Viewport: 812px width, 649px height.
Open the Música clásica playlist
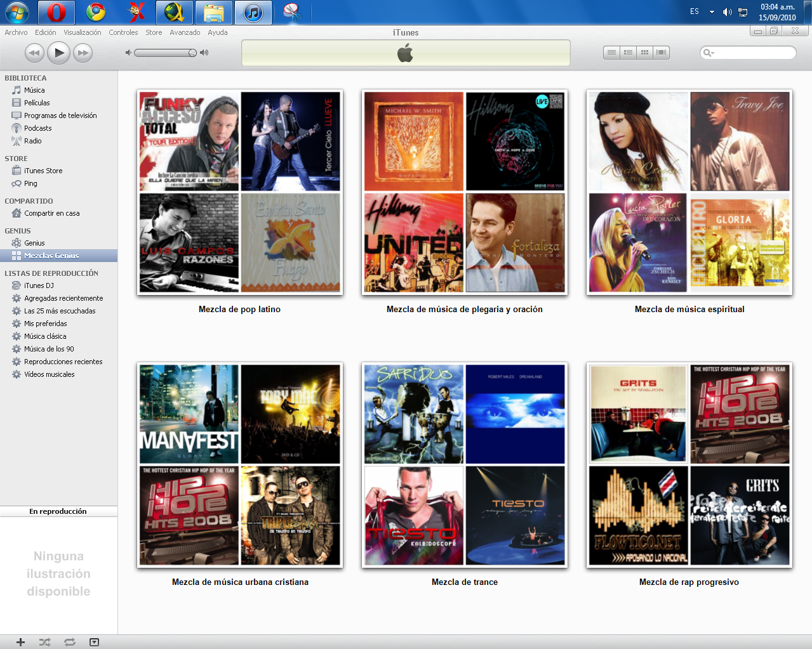[58, 336]
